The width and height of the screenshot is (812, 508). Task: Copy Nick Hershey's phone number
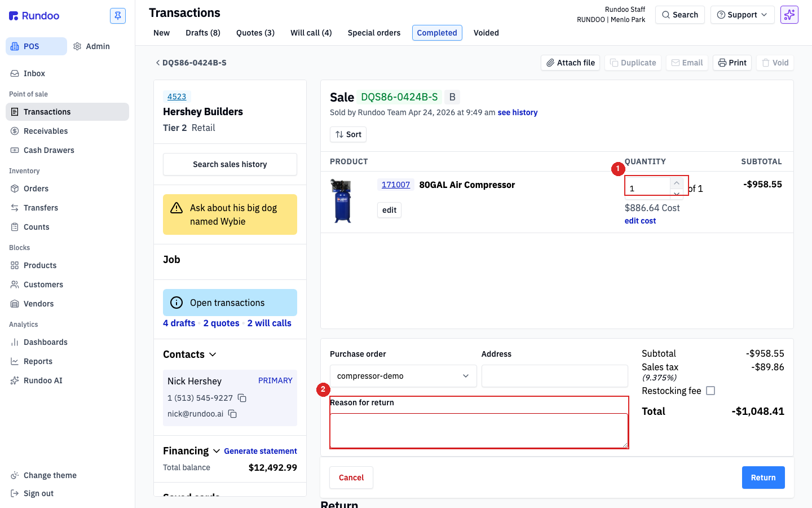coord(242,398)
